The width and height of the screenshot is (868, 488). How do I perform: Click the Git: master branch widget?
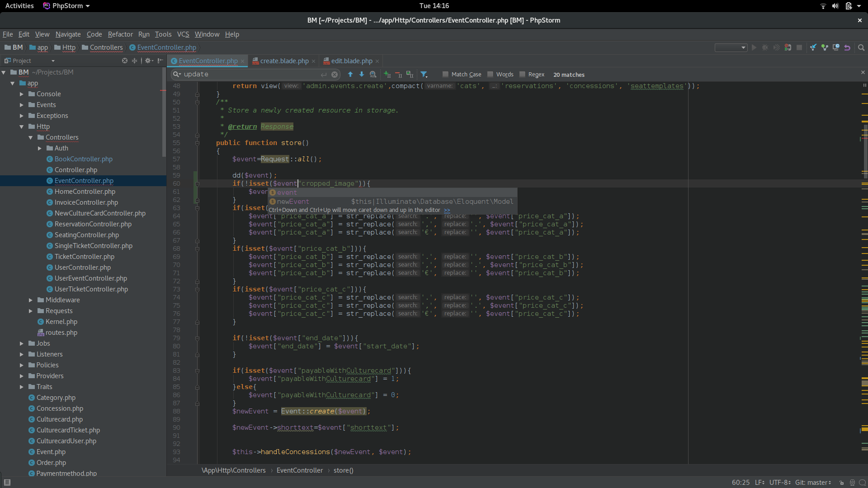coord(812,482)
